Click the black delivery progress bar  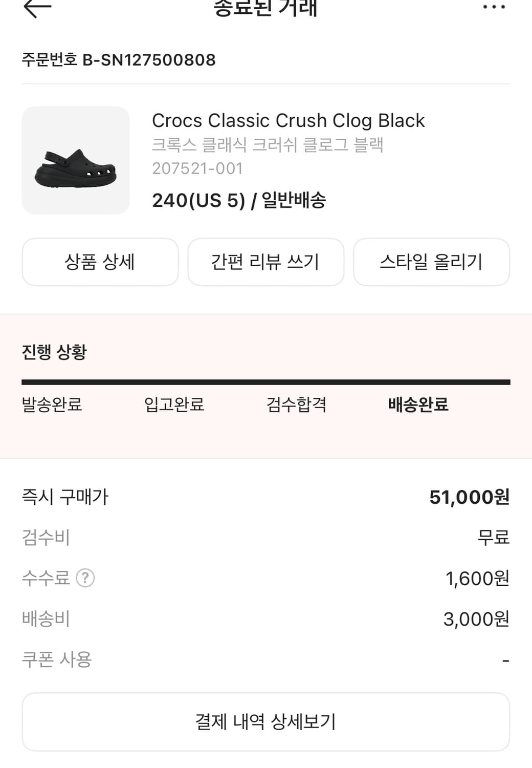[265, 382]
